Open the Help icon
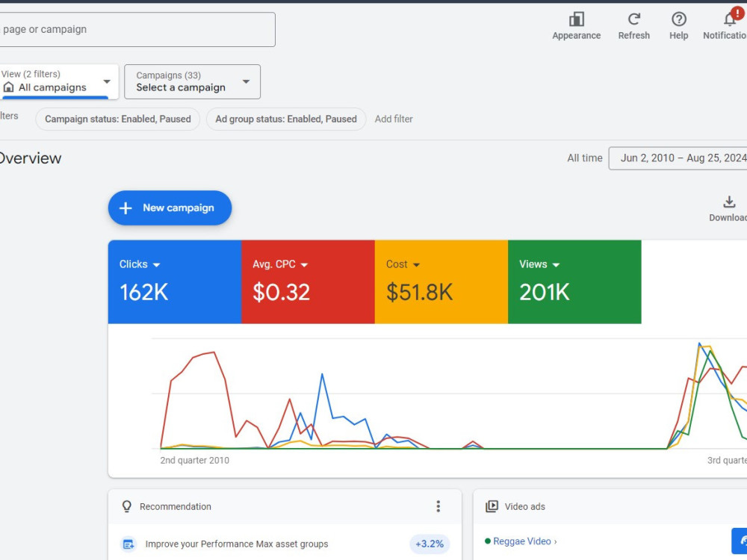Screen dimensions: 747x560 (679, 19)
